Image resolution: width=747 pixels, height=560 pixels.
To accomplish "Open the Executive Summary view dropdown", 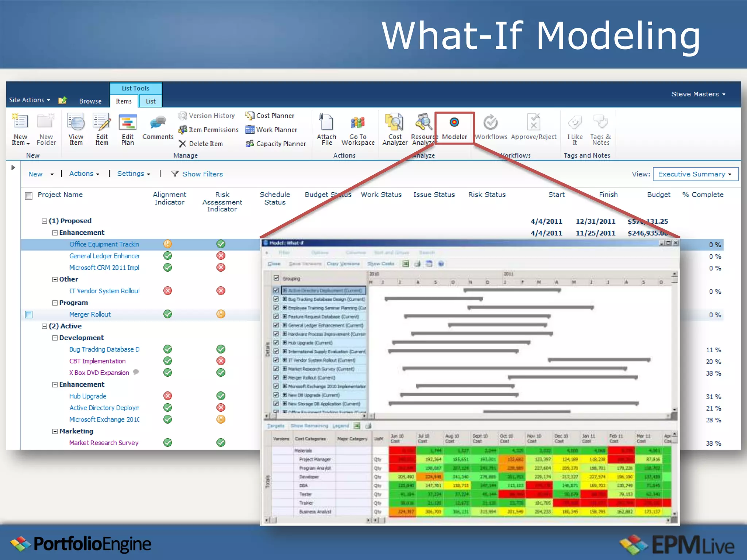I will coord(695,174).
